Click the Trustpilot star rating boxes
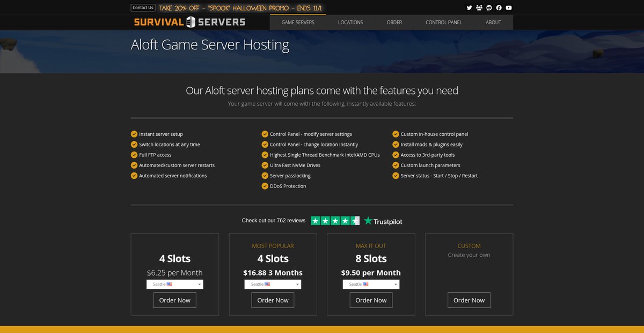The height and width of the screenshot is (333, 644). click(335, 221)
